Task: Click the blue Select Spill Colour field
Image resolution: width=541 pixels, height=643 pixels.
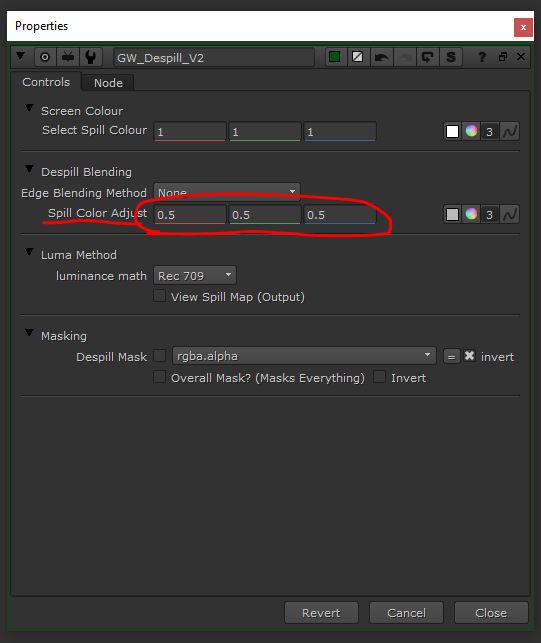Action: [x=340, y=132]
